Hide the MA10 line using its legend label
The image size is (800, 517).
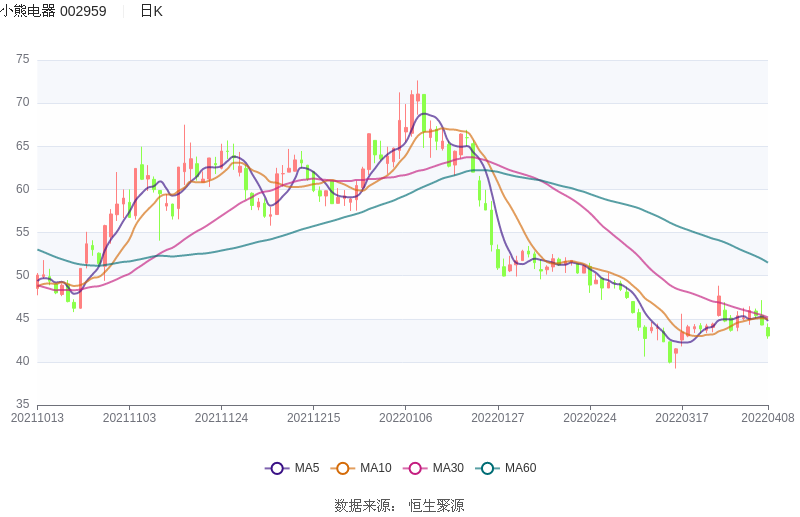(375, 468)
